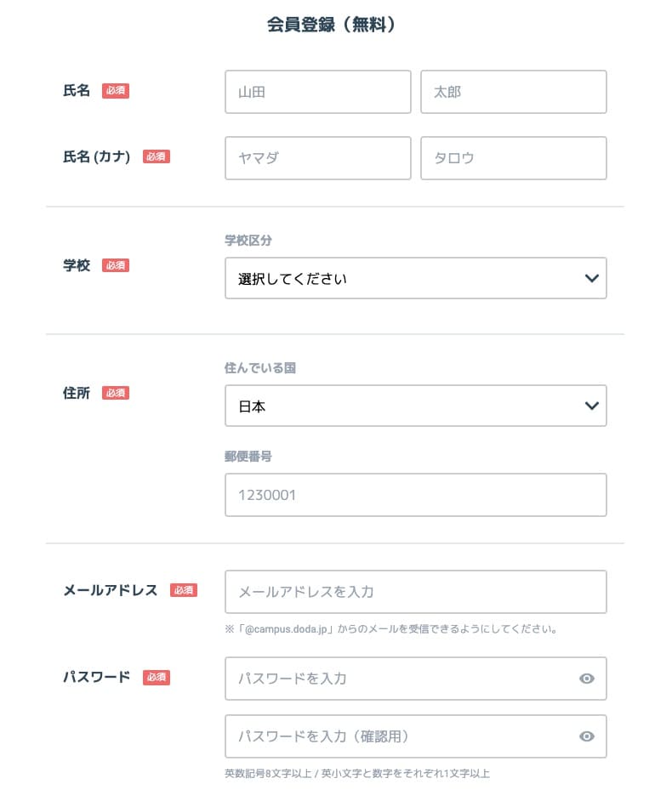Click the 必須 badge next to 住所

(116, 393)
